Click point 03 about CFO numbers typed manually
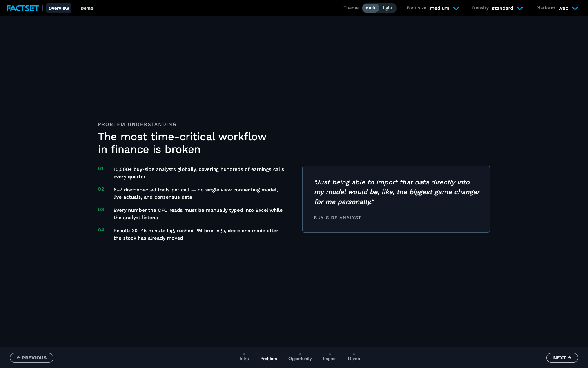588x368 pixels. [192, 214]
